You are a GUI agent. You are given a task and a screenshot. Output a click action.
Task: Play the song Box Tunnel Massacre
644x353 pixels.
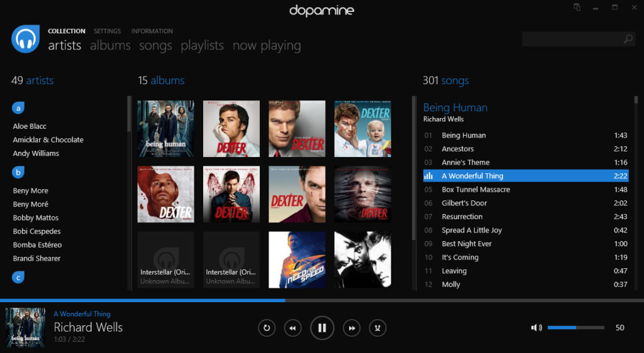click(x=475, y=190)
